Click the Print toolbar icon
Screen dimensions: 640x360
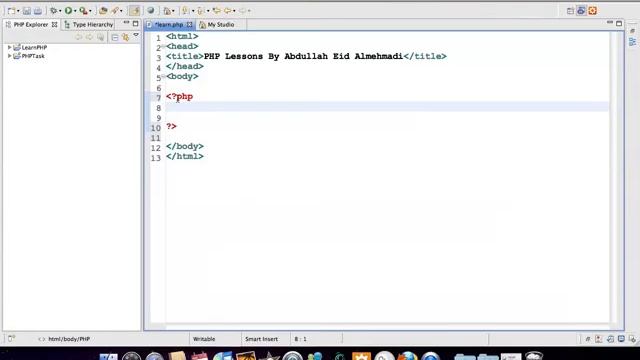[x=38, y=11]
